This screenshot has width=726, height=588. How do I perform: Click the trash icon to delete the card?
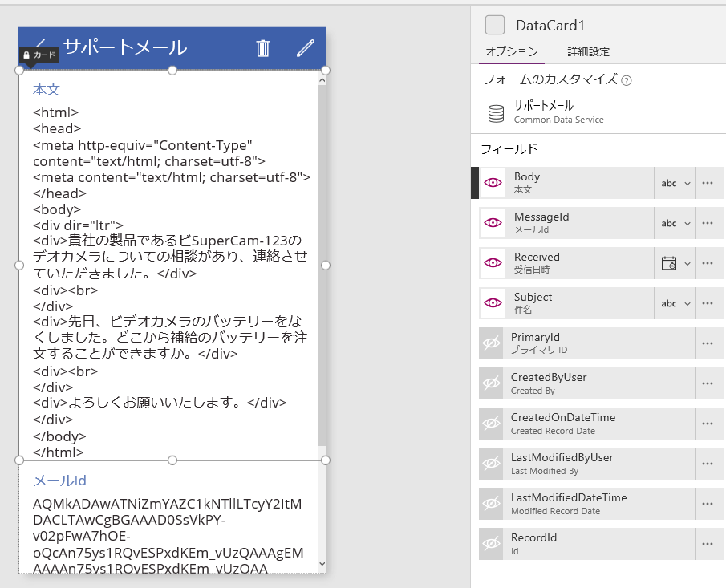[262, 48]
